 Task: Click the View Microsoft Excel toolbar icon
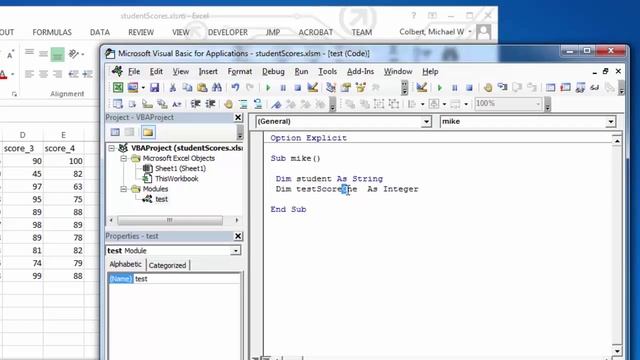118,87
